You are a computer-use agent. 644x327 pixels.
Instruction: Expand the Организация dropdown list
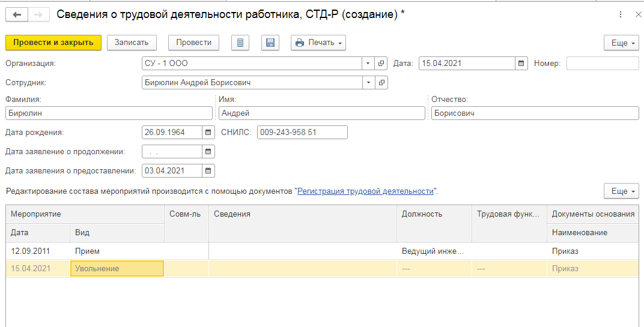click(368, 64)
